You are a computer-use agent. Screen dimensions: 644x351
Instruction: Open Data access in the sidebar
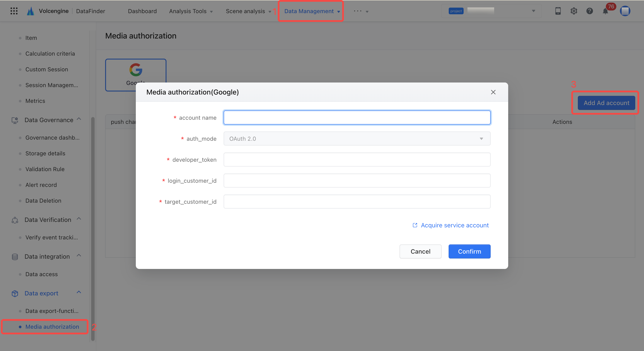[41, 274]
